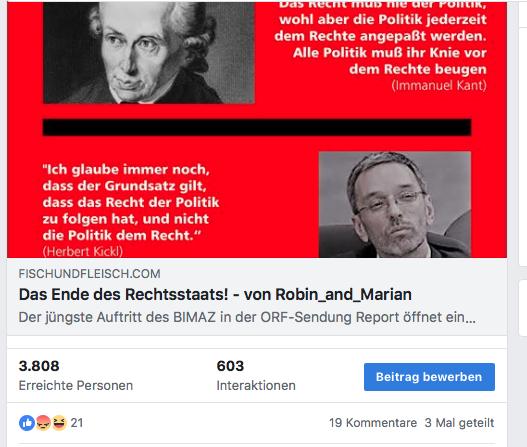
Task: Click the 603 interactions count
Action: [230, 366]
